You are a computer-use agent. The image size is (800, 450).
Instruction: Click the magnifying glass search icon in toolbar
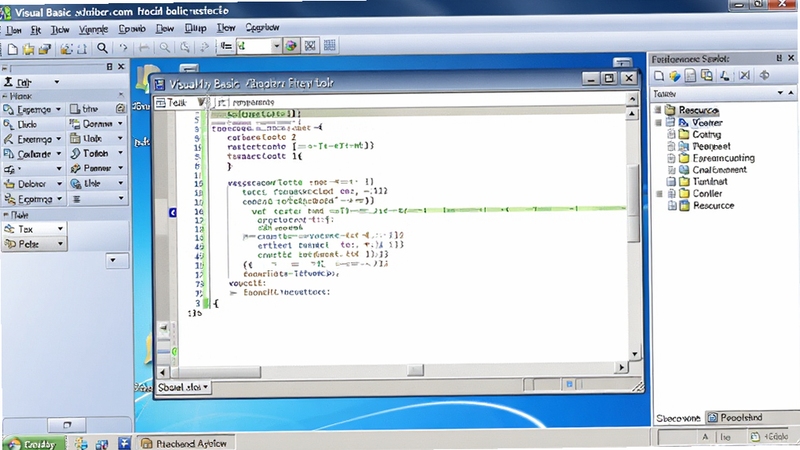pos(102,48)
